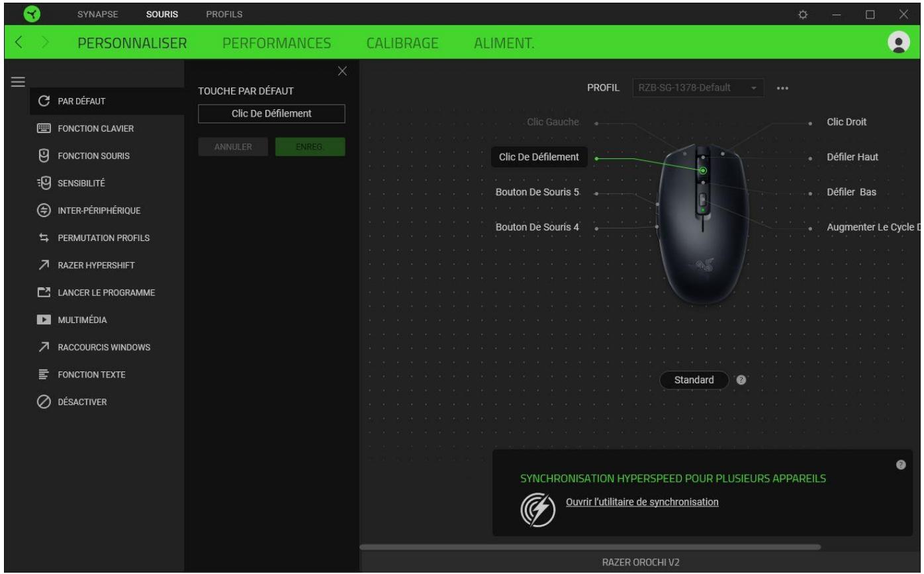Image resolution: width=924 pixels, height=574 pixels.
Task: Click help icon in Hyperspeed panel
Action: tap(900, 465)
